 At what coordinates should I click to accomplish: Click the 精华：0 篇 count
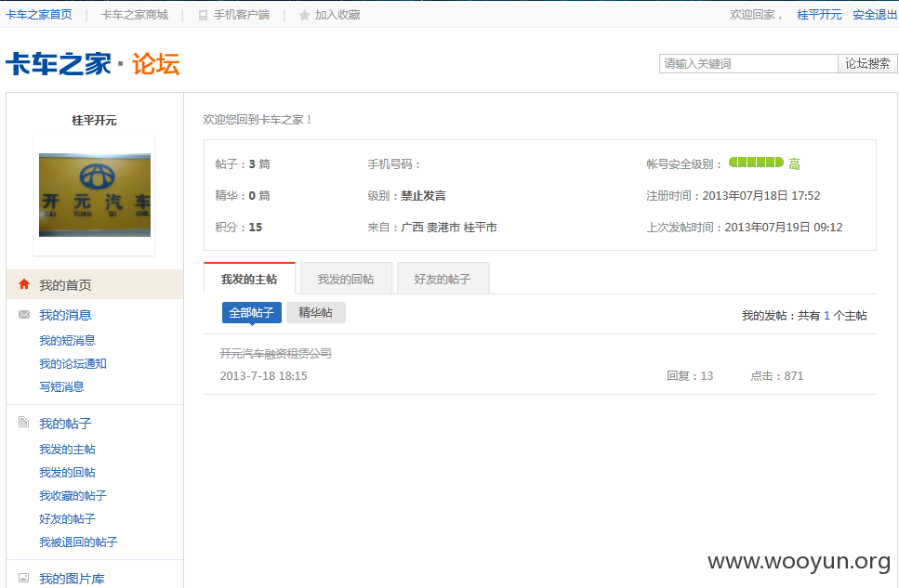pos(243,195)
